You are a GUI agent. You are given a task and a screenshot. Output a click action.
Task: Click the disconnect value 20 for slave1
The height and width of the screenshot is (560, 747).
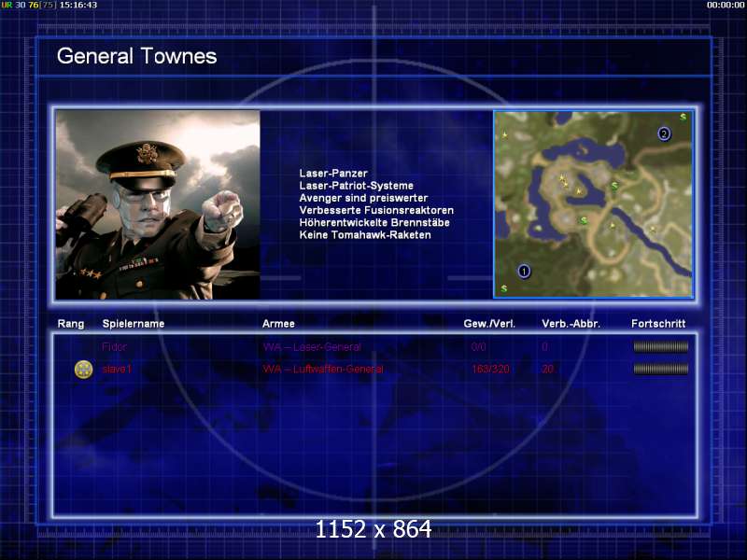[x=548, y=369]
